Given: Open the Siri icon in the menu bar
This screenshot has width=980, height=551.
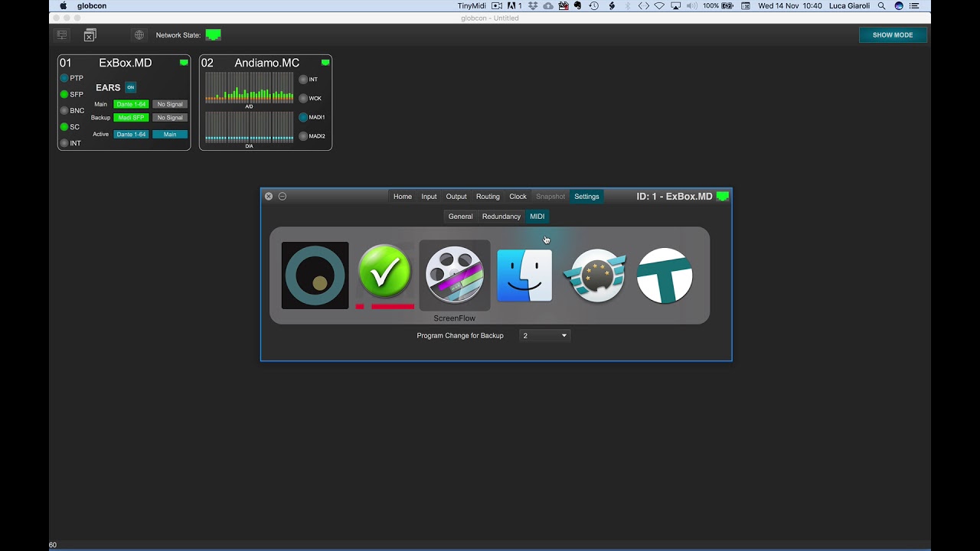Looking at the screenshot, I should coord(899,5).
